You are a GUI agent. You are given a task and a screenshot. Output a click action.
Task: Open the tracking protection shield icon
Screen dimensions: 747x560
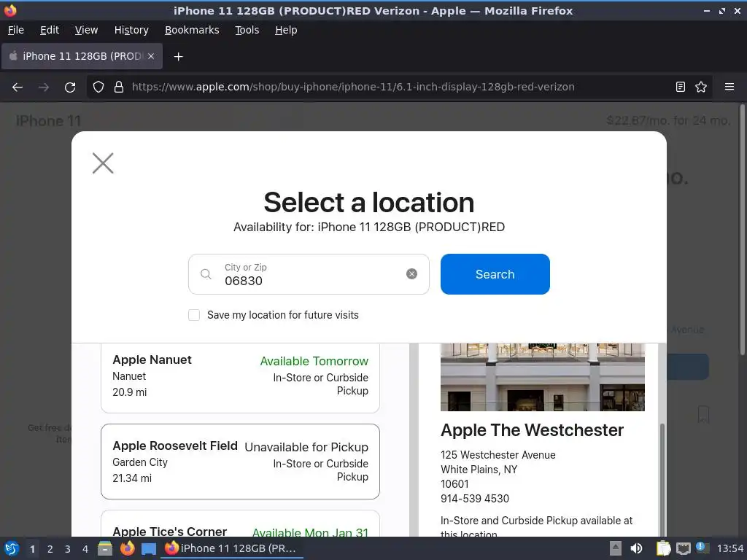point(98,87)
